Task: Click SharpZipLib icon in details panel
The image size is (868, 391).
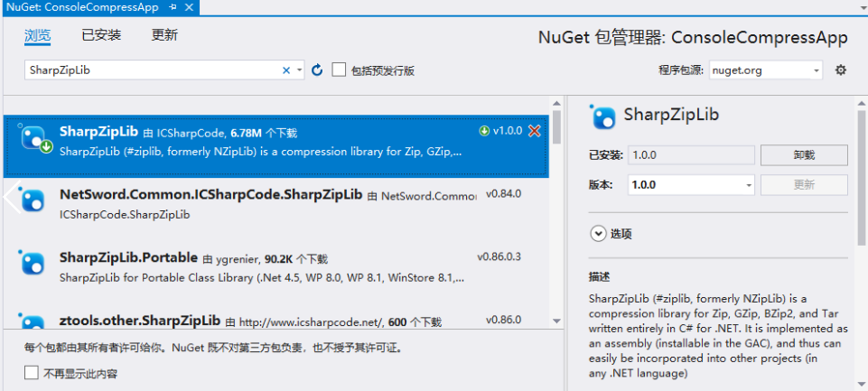Action: [602, 116]
